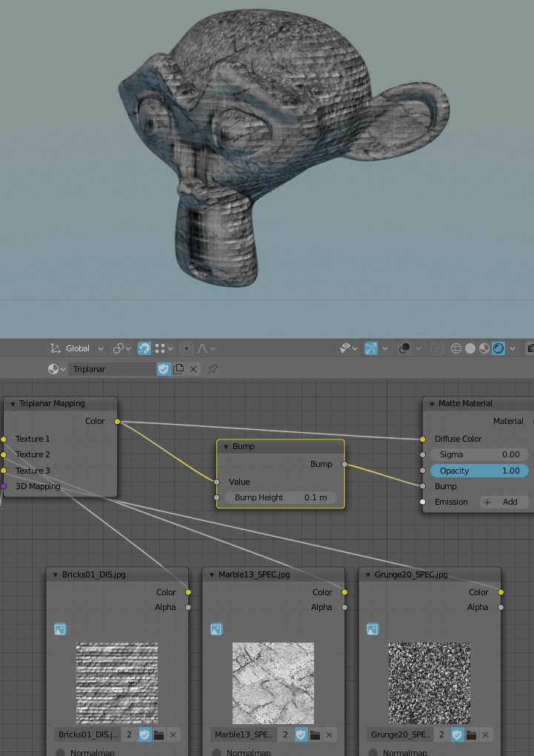
Task: Collapse the Triplanar Mapping node
Action: [11, 404]
